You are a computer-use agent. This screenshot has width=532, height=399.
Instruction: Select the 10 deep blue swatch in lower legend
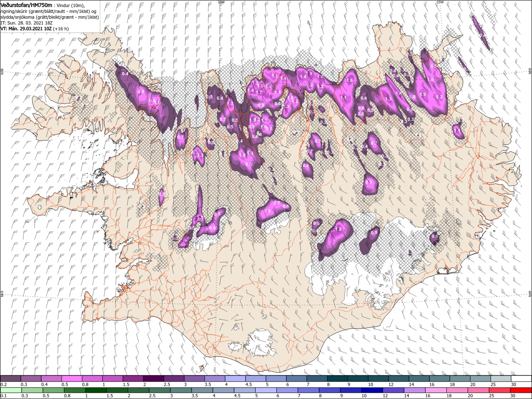372,390
